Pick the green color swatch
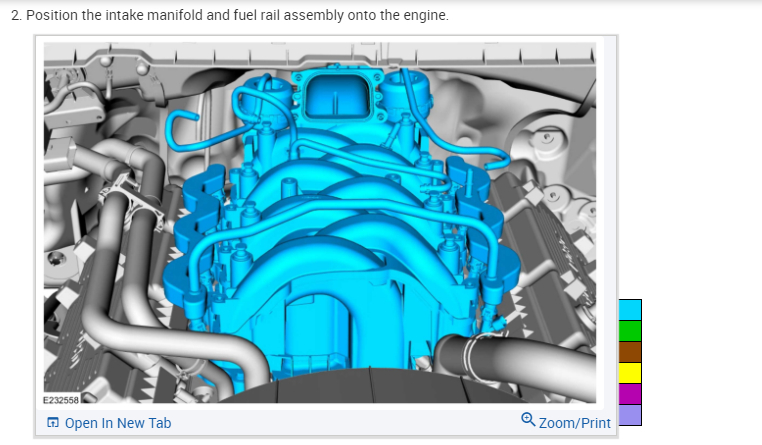Image resolution: width=762 pixels, height=445 pixels. click(630, 331)
